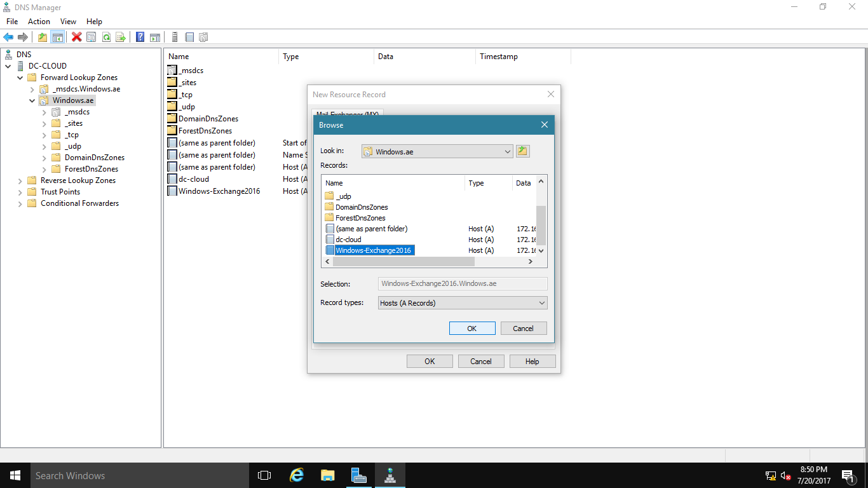The height and width of the screenshot is (488, 868).
Task: Click the Name column header in Browse list
Action: [394, 183]
